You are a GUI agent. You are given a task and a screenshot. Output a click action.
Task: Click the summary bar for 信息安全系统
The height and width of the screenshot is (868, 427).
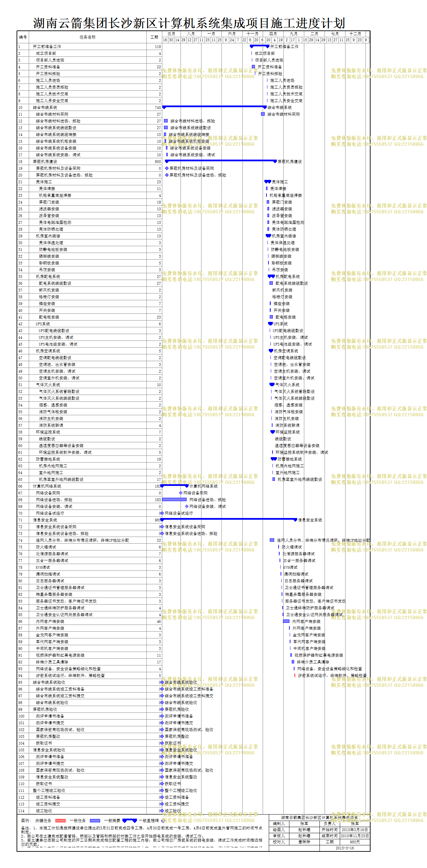pyautogui.click(x=229, y=519)
